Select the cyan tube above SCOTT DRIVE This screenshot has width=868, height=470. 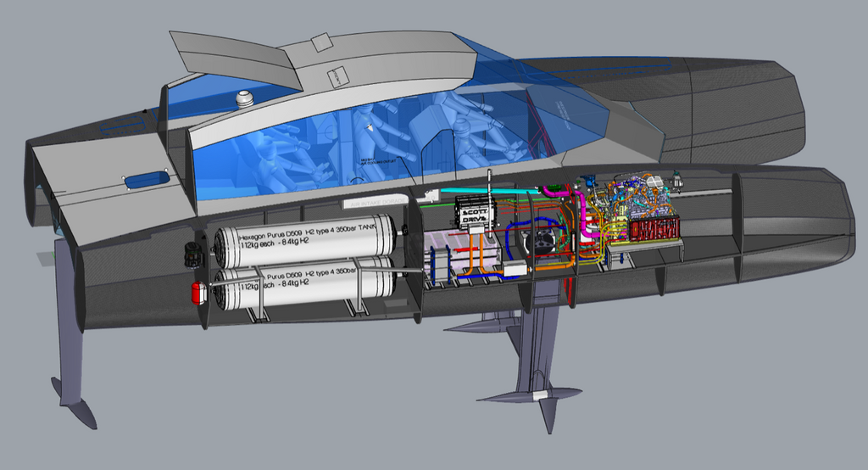click(x=491, y=191)
